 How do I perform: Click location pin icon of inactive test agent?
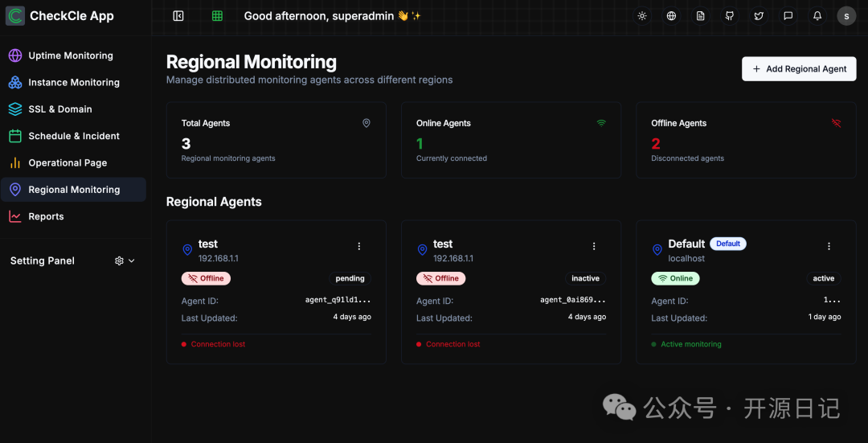pyautogui.click(x=422, y=250)
